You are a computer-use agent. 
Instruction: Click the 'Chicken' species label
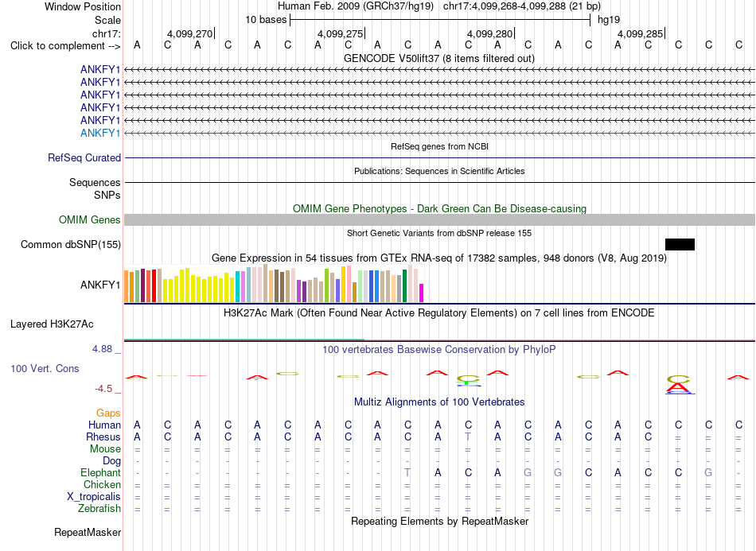[102, 484]
